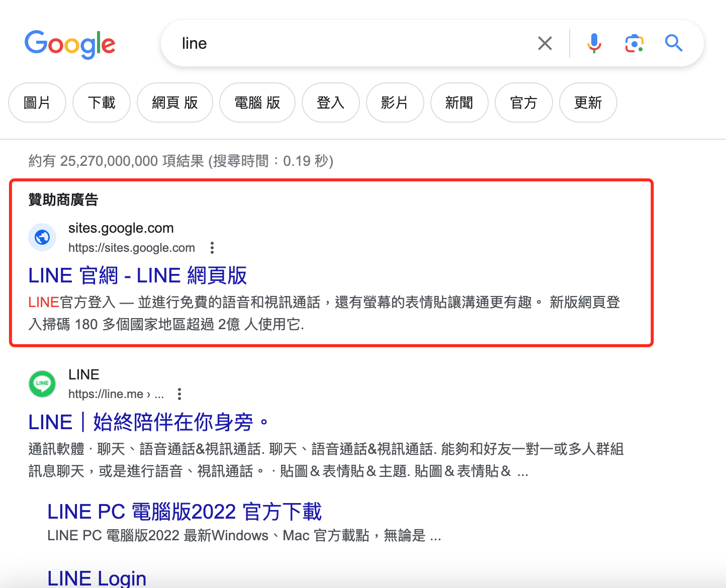Clear the search box with the X icon

(545, 43)
